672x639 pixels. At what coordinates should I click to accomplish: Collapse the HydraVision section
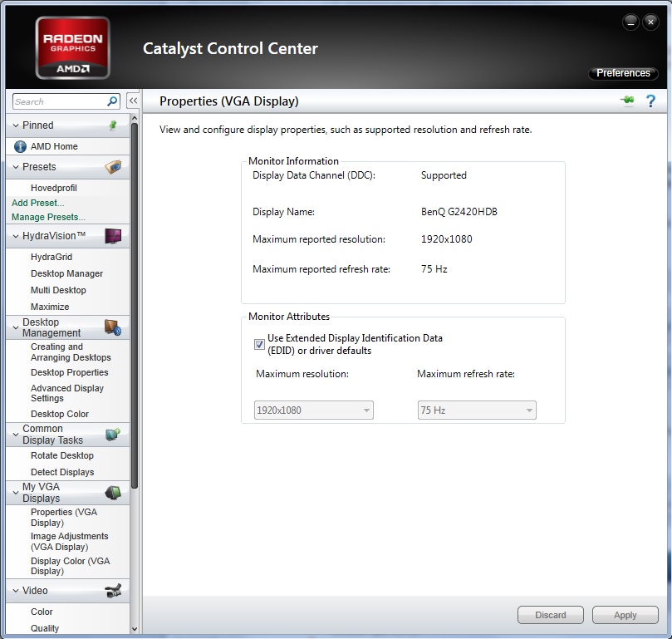16,236
